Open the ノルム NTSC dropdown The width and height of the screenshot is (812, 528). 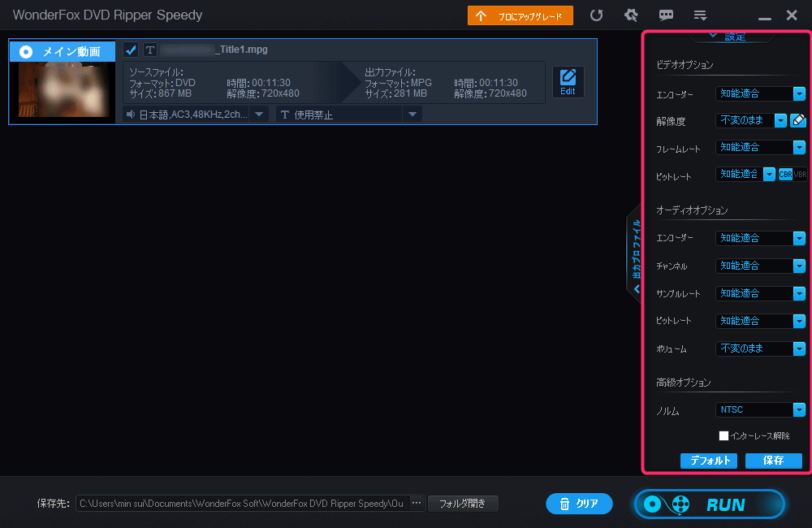(x=799, y=410)
